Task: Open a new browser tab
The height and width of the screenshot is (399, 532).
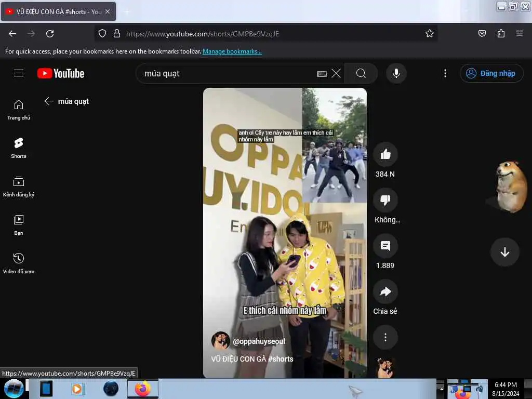Action: [x=127, y=12]
